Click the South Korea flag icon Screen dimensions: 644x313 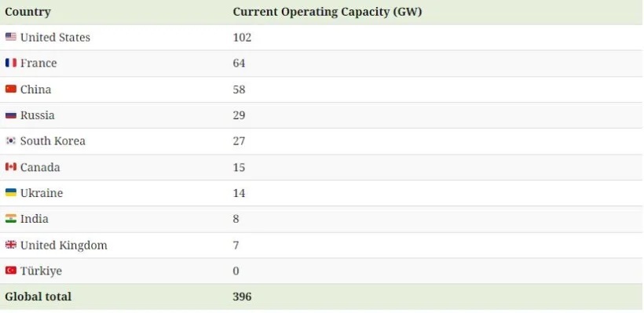(11, 140)
